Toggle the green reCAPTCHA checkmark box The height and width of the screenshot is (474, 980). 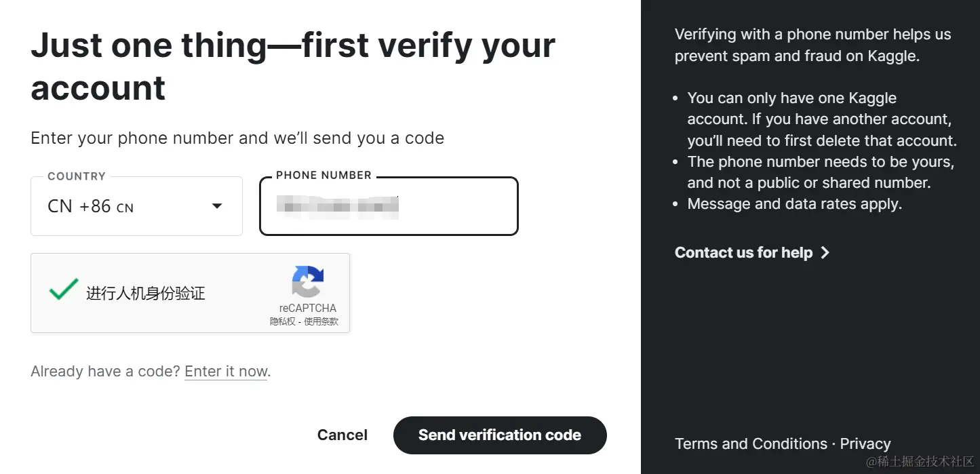[x=63, y=290]
